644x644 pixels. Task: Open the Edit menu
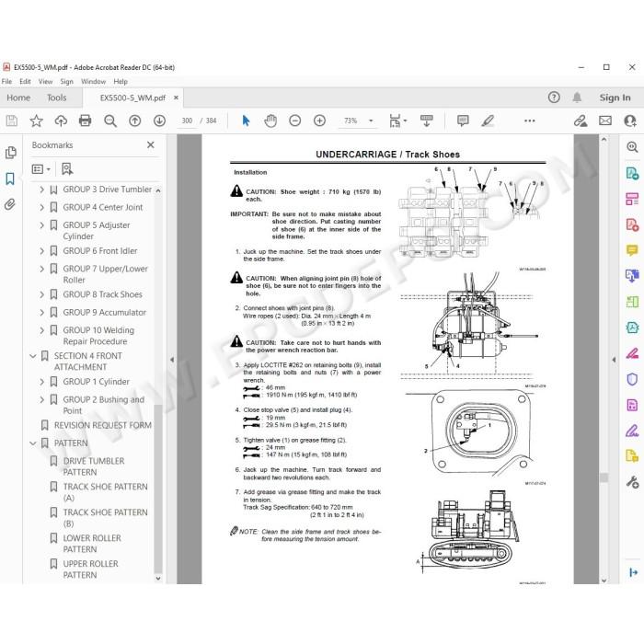[x=25, y=81]
